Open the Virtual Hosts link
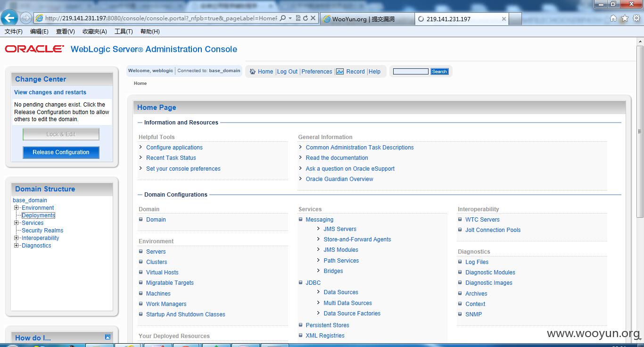This screenshot has height=347, width=644. [162, 273]
